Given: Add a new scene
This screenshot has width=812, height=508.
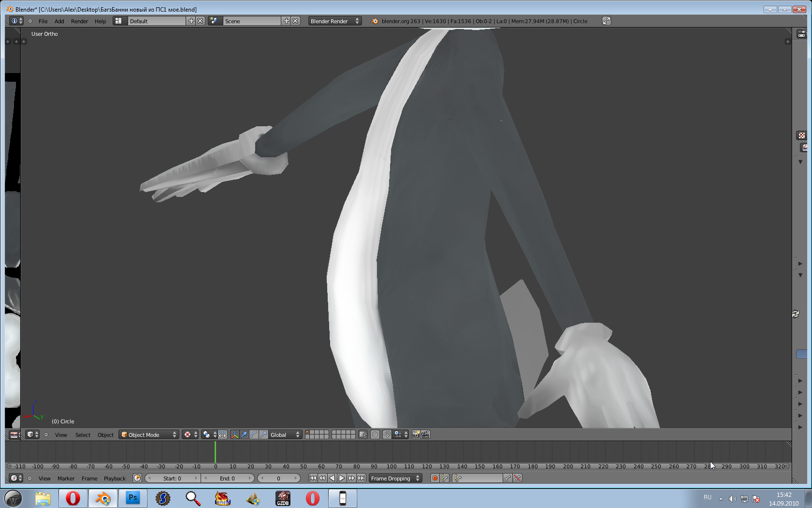Looking at the screenshot, I should point(287,21).
